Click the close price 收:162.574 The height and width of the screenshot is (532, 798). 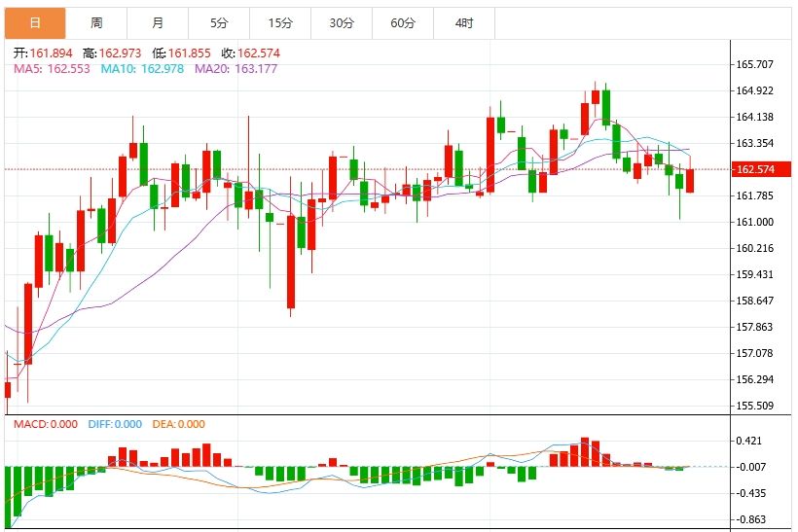250,53
